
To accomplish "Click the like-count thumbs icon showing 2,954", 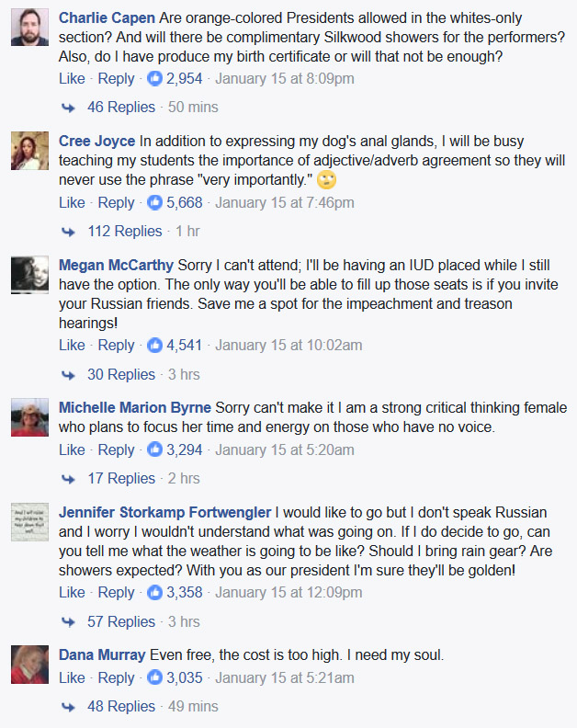I will point(155,79).
